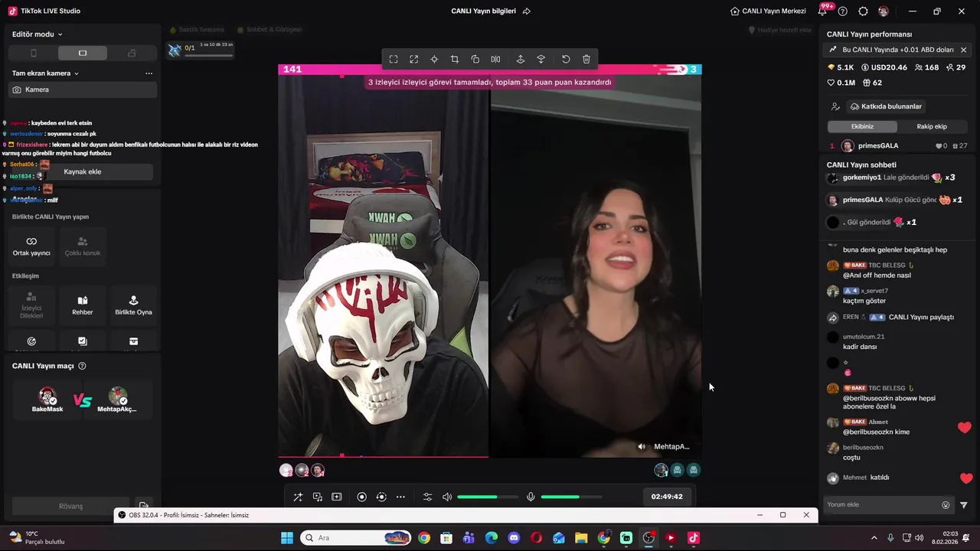Select the landscape layout mode

coord(83,53)
